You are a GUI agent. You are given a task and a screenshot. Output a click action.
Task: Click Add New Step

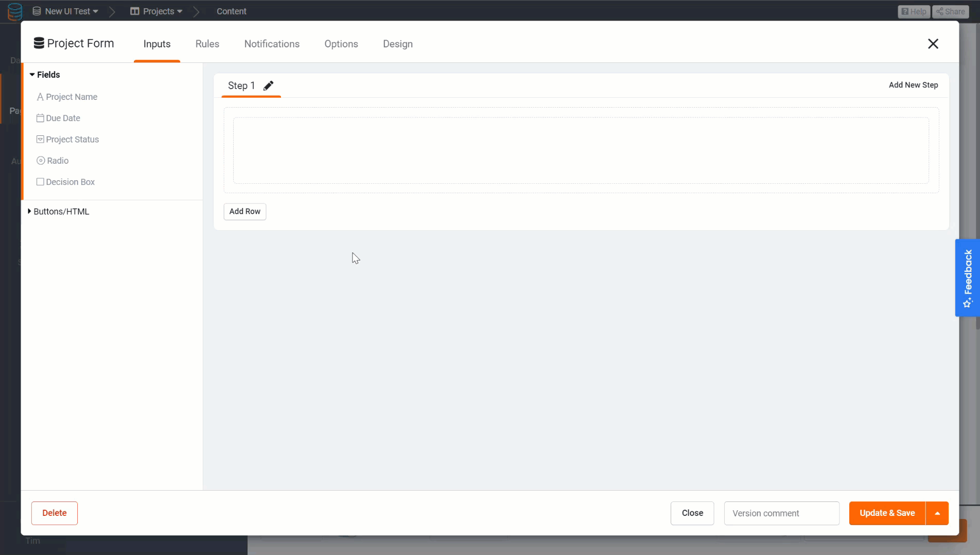click(913, 85)
